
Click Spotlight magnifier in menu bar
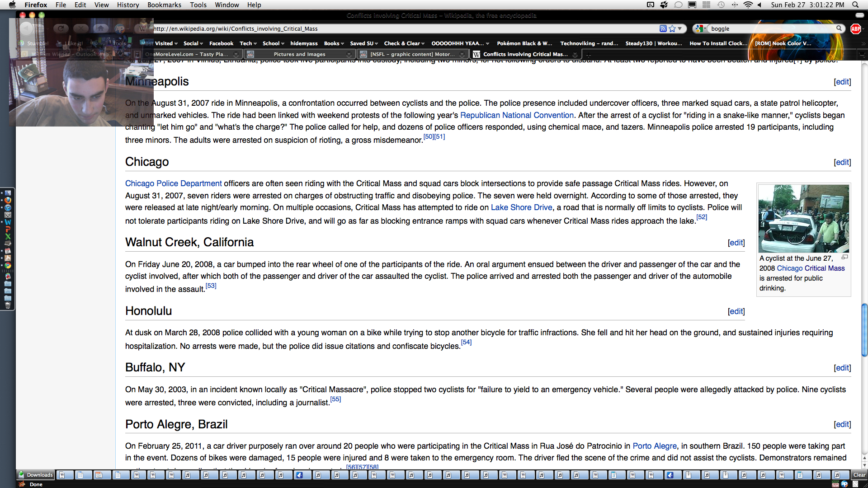click(x=855, y=5)
